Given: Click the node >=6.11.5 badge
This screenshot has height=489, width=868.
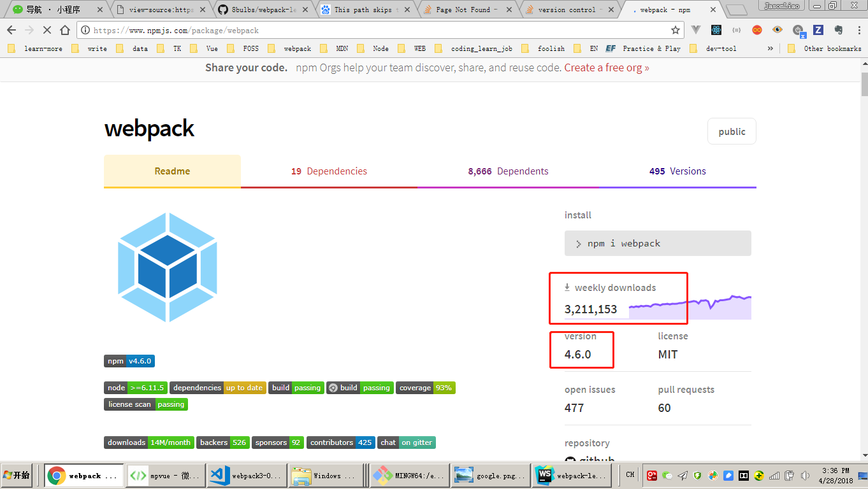Looking at the screenshot, I should point(136,388).
